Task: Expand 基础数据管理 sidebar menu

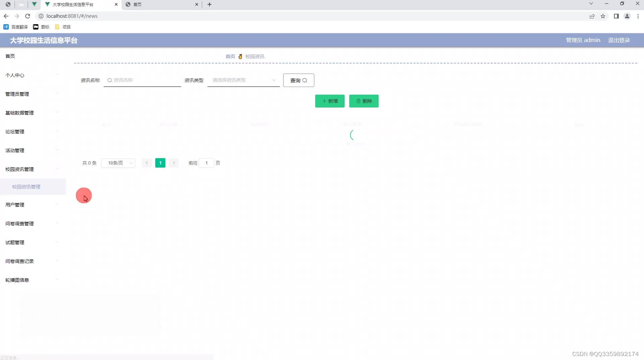Action: click(33, 113)
